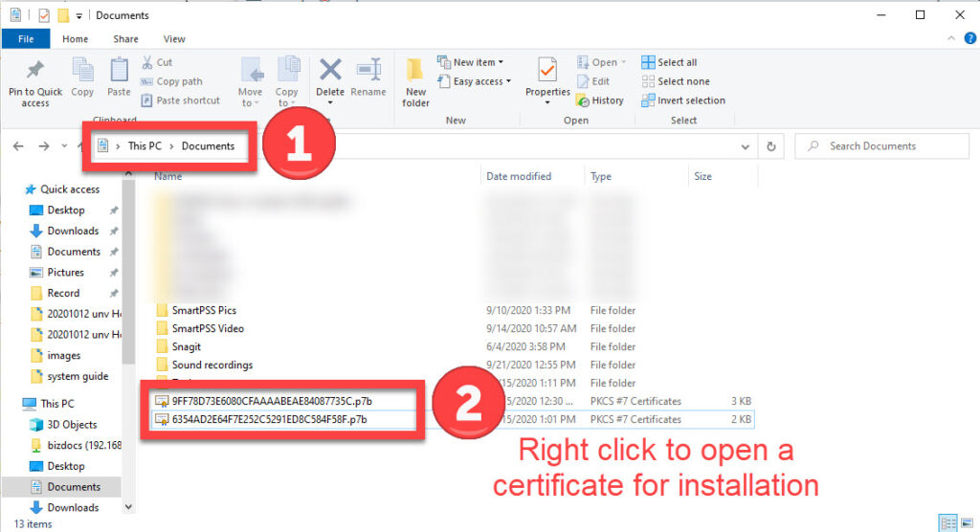
Task: Open the address bar history dropdown
Action: [x=746, y=146]
